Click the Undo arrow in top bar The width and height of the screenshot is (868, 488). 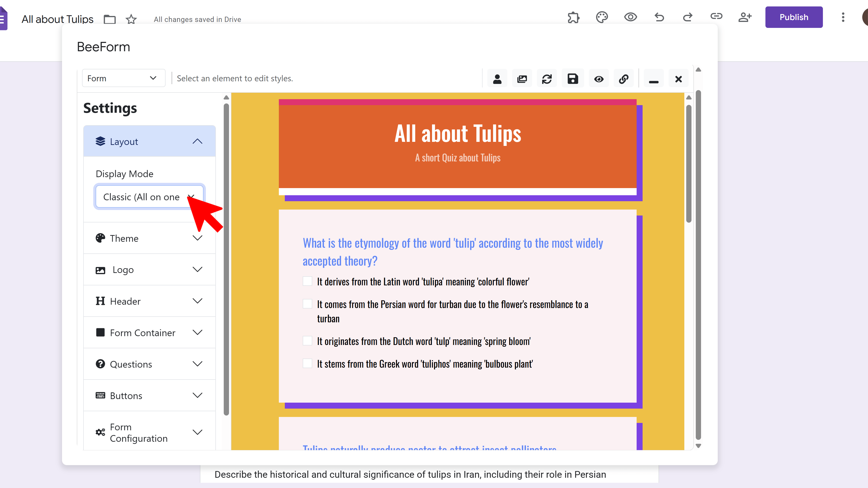click(x=659, y=17)
